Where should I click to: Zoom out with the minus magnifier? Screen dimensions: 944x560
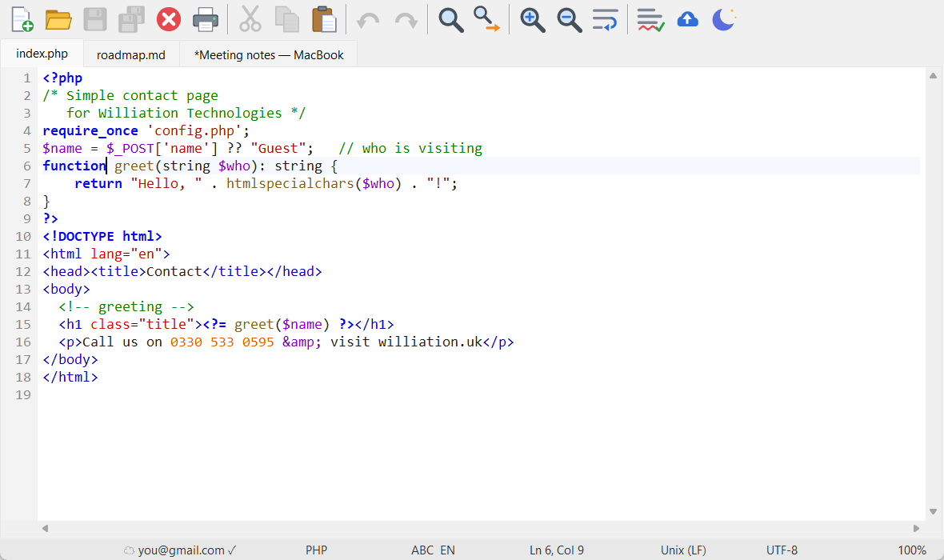[x=569, y=19]
